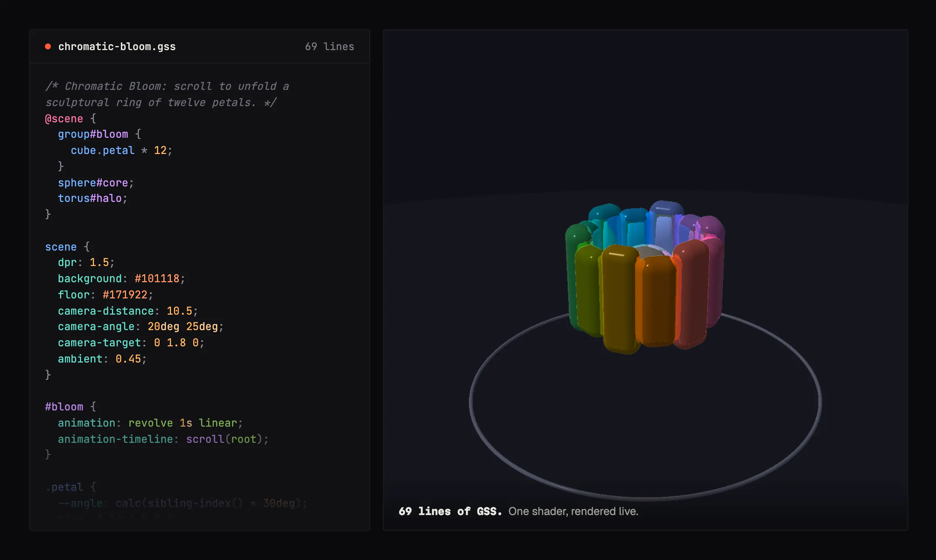The width and height of the screenshot is (936, 560).
Task: Click the 69 lines counter in header
Action: pos(329,46)
